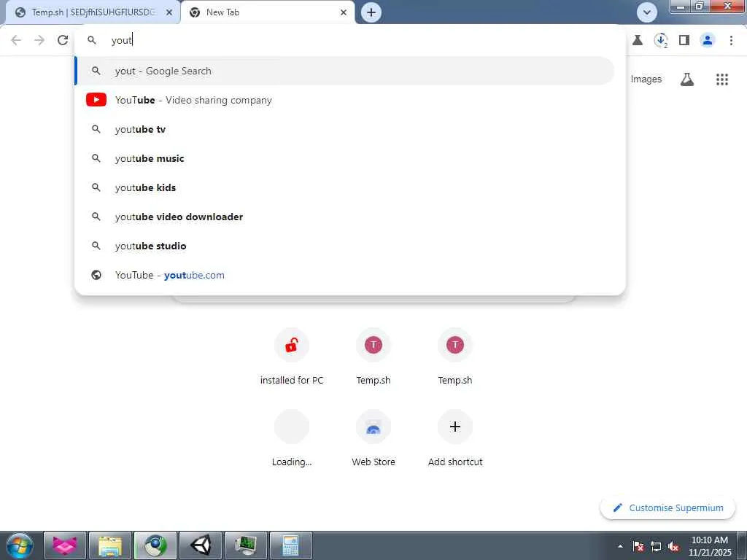
Task: Select YouTube - Video sharing company suggestion
Action: click(345, 100)
